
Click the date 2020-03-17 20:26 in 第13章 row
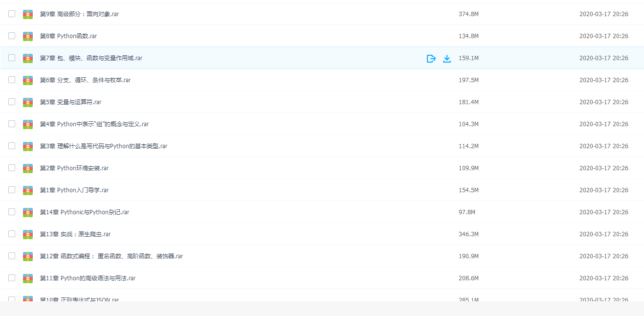[x=604, y=234]
